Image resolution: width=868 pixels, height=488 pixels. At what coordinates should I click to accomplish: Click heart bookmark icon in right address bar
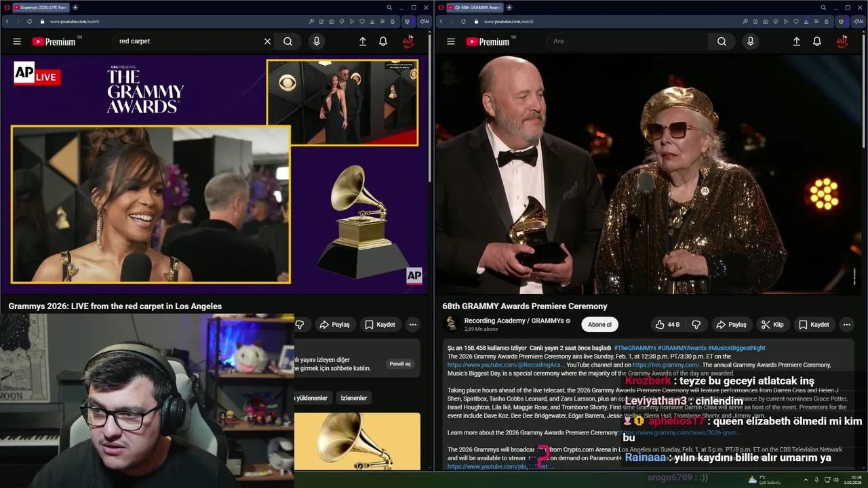(796, 21)
